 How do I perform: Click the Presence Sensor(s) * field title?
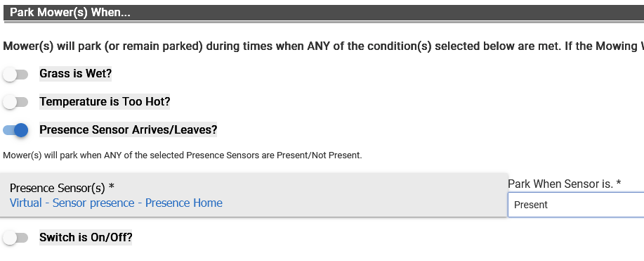(x=62, y=188)
